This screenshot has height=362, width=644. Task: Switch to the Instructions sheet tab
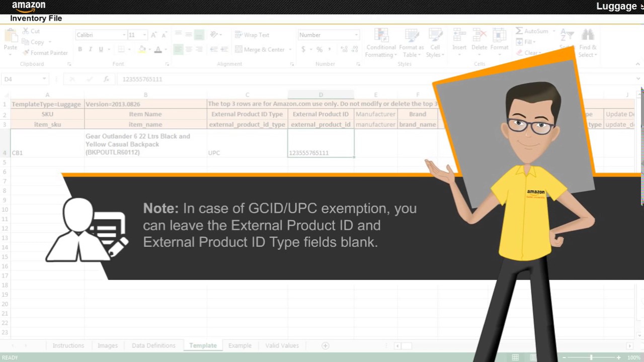[68, 345]
